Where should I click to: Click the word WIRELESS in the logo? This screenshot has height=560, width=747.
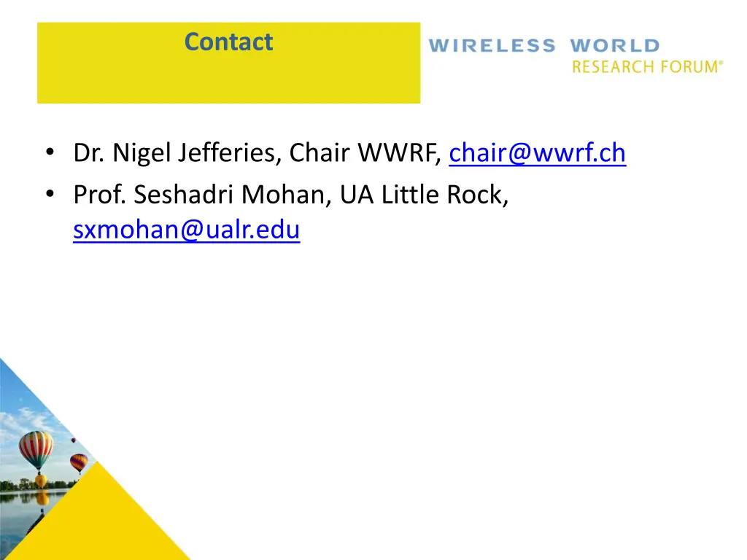click(x=492, y=46)
